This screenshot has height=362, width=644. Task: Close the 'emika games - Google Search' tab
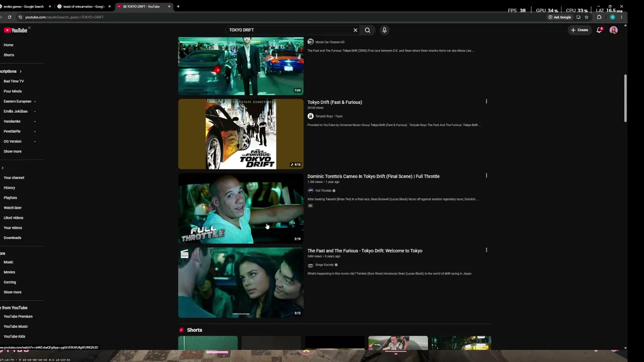pyautogui.click(x=50, y=7)
